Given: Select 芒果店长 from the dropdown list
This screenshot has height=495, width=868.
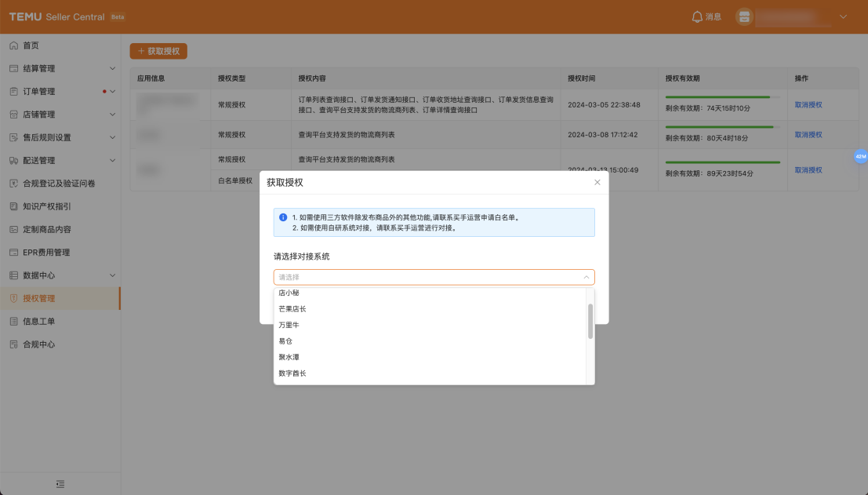Looking at the screenshot, I should (x=292, y=309).
